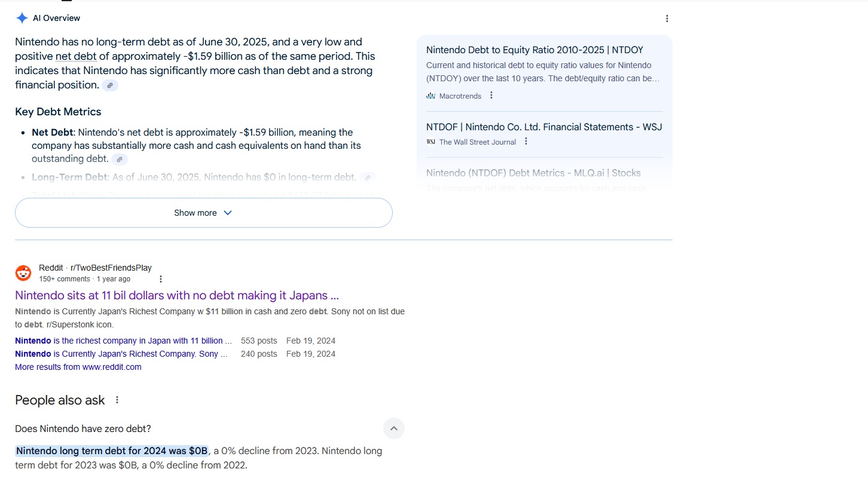Viewport: 868px width, 478px height.
Task: Click the "Key Debt Metrics" heading
Action: (x=58, y=112)
